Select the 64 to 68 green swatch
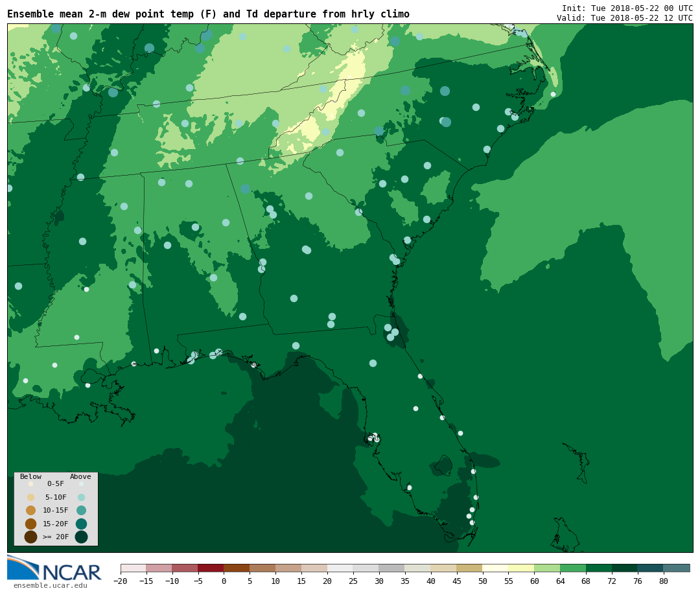The height and width of the screenshot is (593, 700). tap(573, 568)
